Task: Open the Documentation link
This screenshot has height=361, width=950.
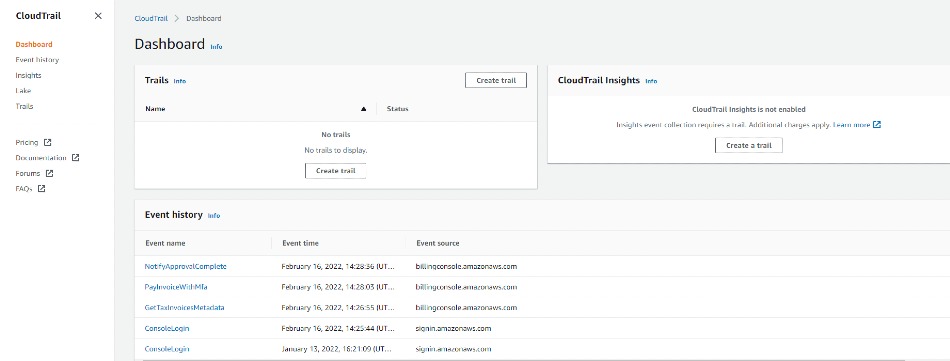Action: click(x=41, y=158)
